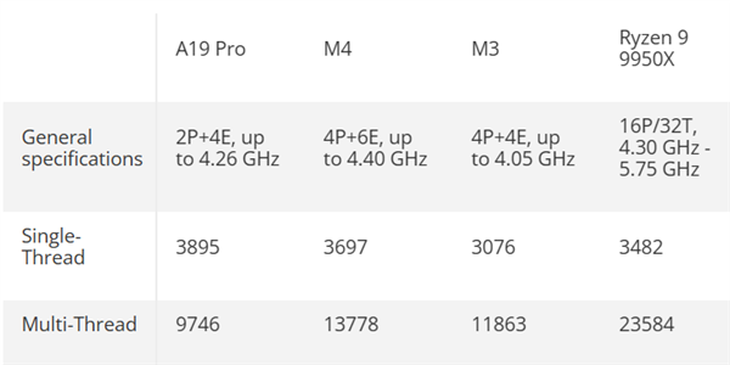Select the multi-thread score 13778
This screenshot has height=365, width=730.
(x=351, y=324)
